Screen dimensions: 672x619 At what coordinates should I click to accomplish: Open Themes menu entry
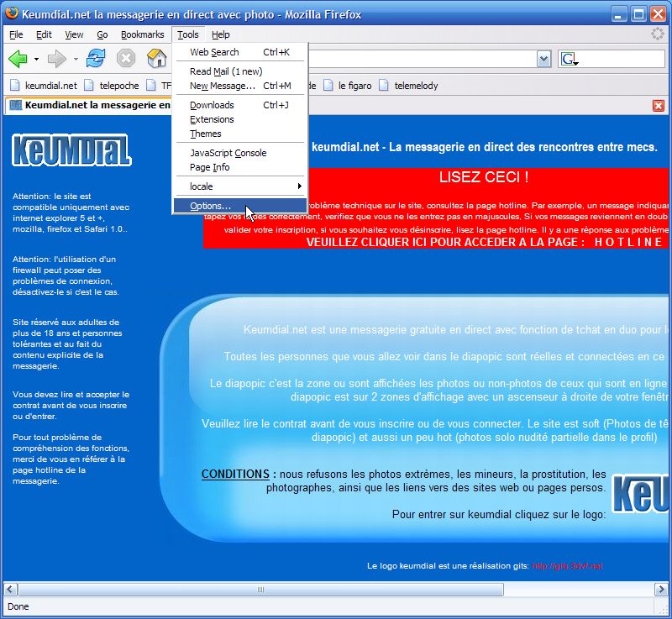[240, 134]
